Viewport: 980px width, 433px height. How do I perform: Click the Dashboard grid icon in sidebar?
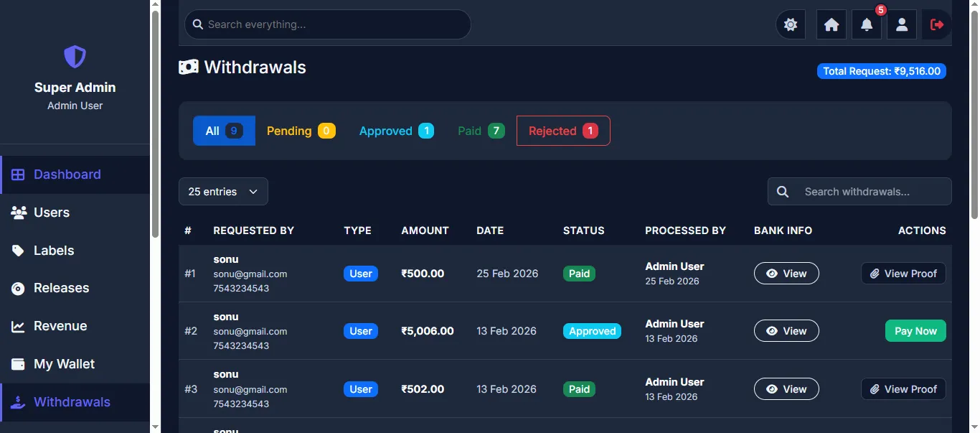tap(18, 174)
